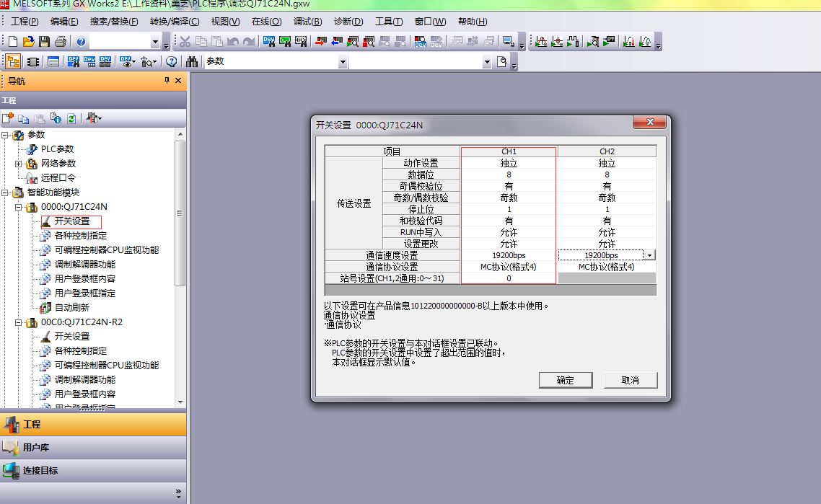The width and height of the screenshot is (821, 504).
Task: Collapse the 0000:QJ71C24N module node
Action: click(18, 207)
